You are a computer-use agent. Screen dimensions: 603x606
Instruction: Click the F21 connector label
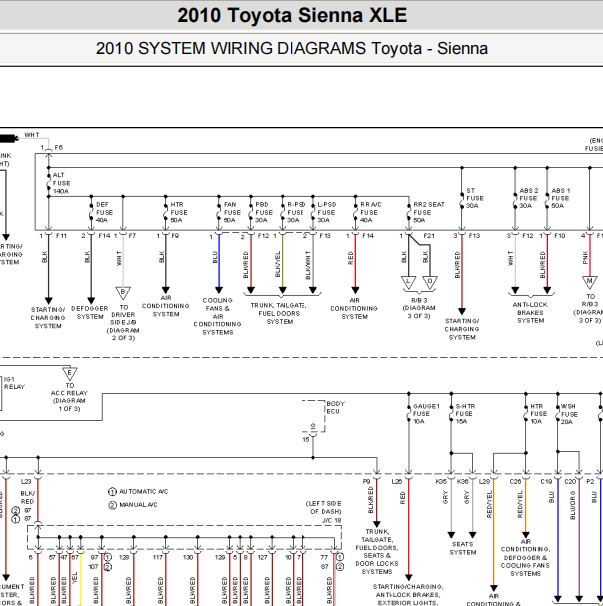pos(429,235)
